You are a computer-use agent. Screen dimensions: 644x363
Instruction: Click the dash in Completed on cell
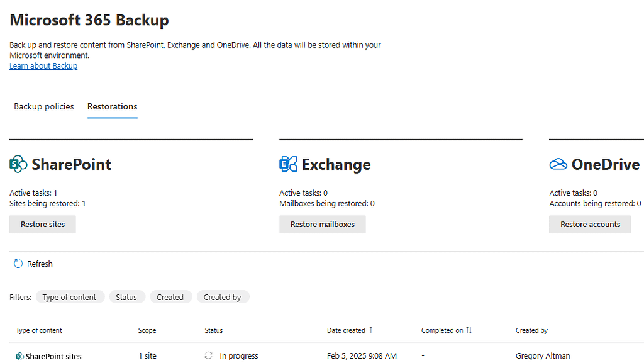tap(423, 355)
